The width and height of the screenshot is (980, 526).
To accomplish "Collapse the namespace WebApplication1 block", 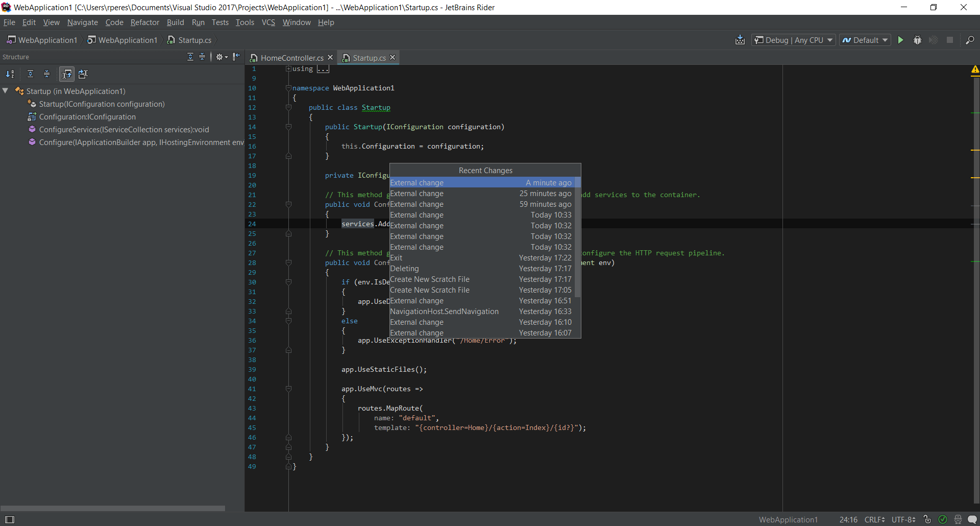I will click(x=288, y=88).
